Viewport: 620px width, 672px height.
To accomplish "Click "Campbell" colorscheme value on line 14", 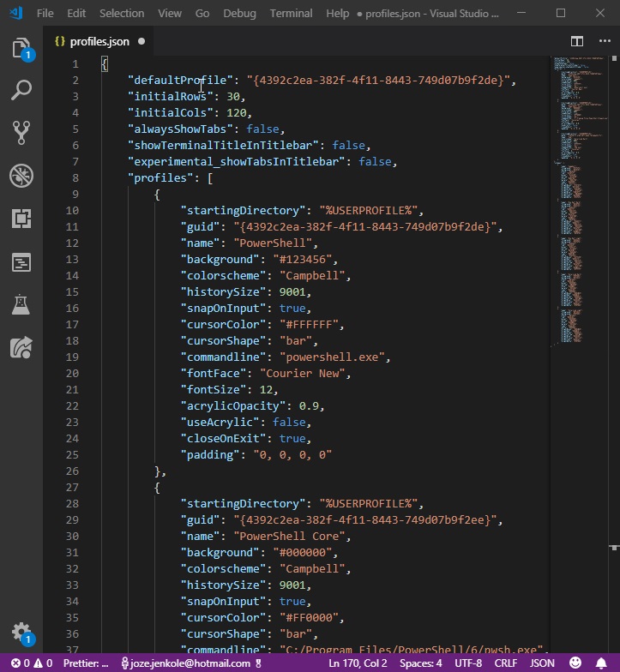I will [x=312, y=276].
